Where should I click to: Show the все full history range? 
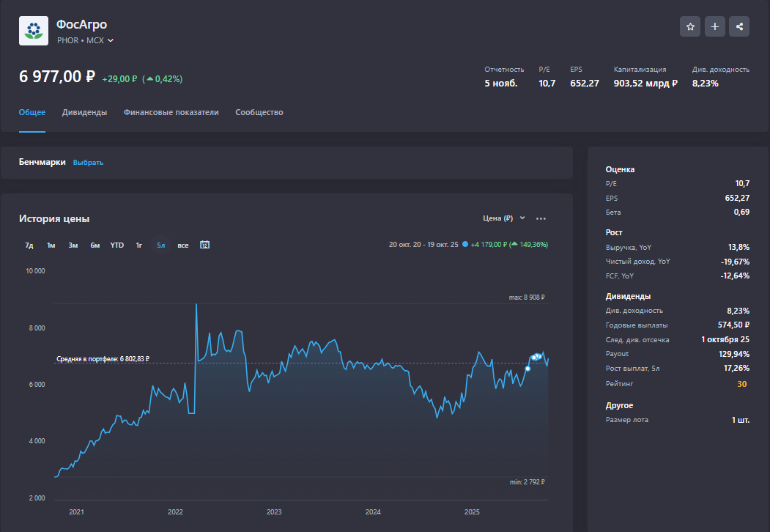click(183, 245)
